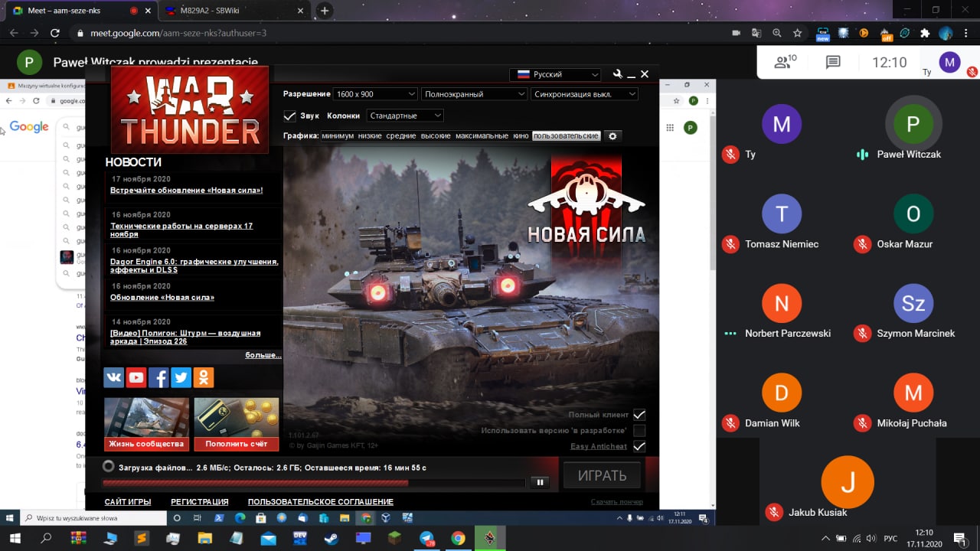Viewport: 980px width, 551px height.
Task: Open Sublime Text from the taskbar
Action: 142,539
